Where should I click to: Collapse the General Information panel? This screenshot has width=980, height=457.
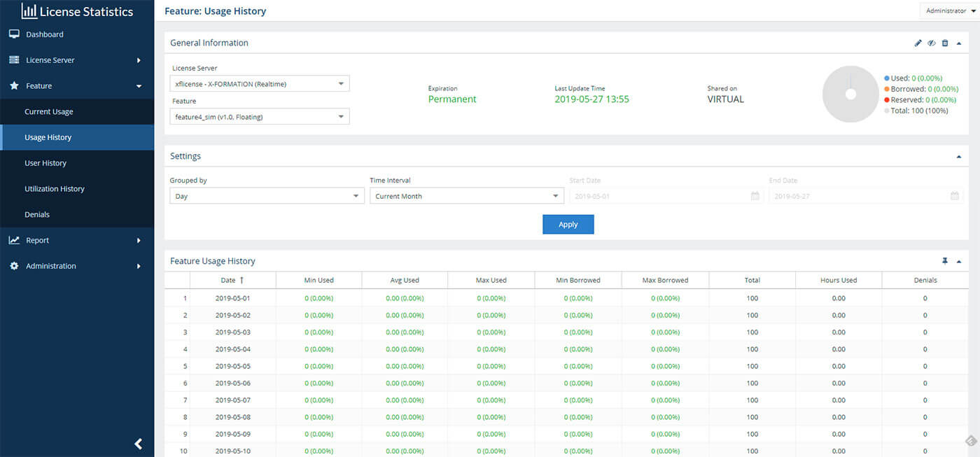[959, 43]
